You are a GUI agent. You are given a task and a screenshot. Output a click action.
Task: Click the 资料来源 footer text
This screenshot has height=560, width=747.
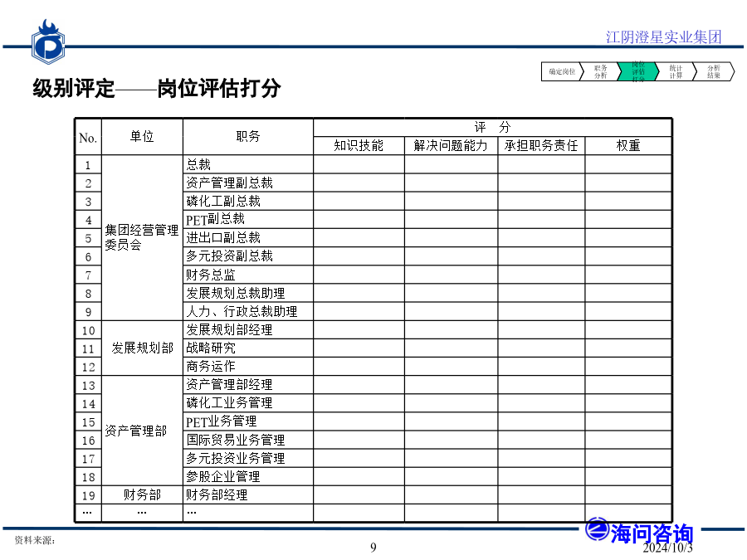pyautogui.click(x=35, y=540)
